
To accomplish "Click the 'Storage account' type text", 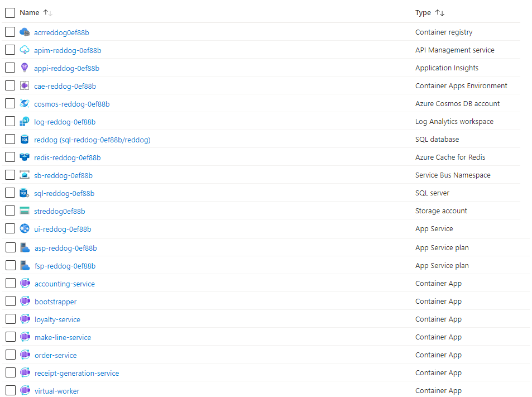I will (x=441, y=211).
